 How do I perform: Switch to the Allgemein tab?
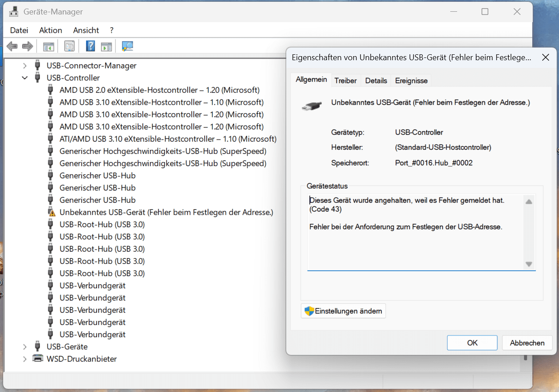coord(311,80)
